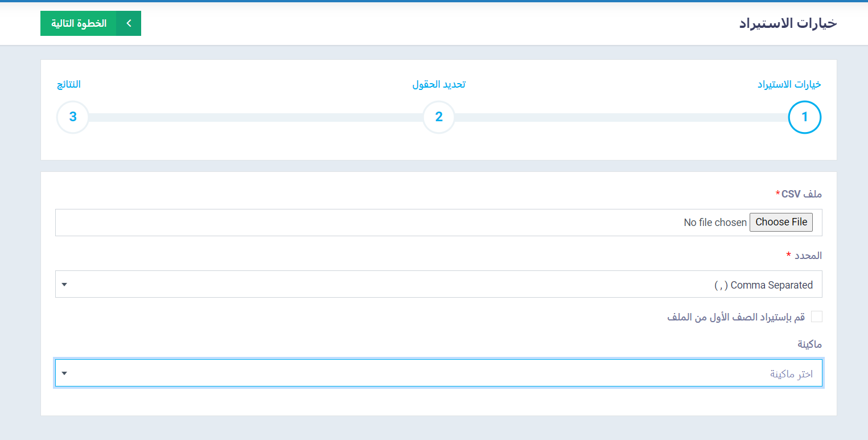Viewport: 868px width, 440px height.
Task: Open the خيارات الاستيراد step label
Action: click(x=789, y=84)
